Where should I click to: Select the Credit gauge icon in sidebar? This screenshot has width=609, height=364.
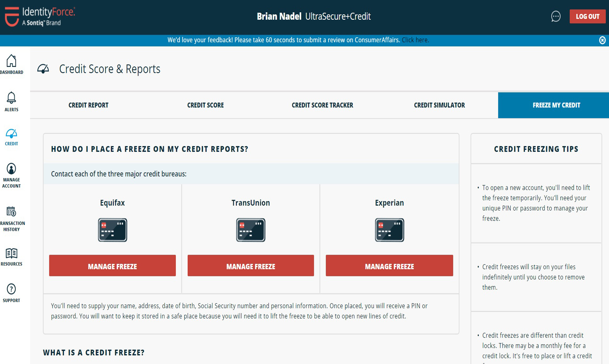[11, 133]
